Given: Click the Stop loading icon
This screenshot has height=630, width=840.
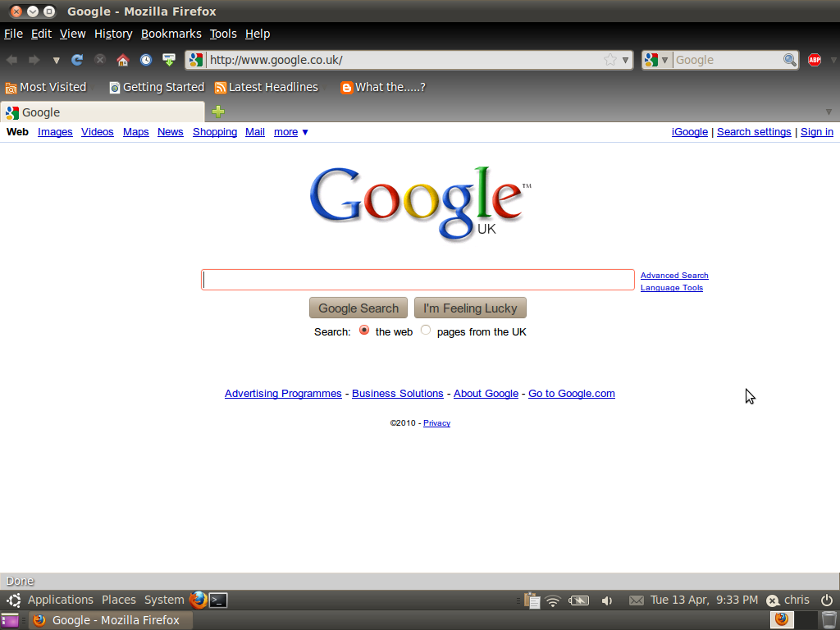Looking at the screenshot, I should (x=100, y=60).
